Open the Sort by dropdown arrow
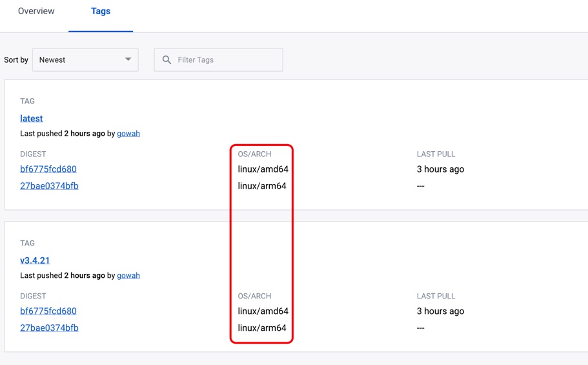This screenshot has height=365, width=588. 128,59
